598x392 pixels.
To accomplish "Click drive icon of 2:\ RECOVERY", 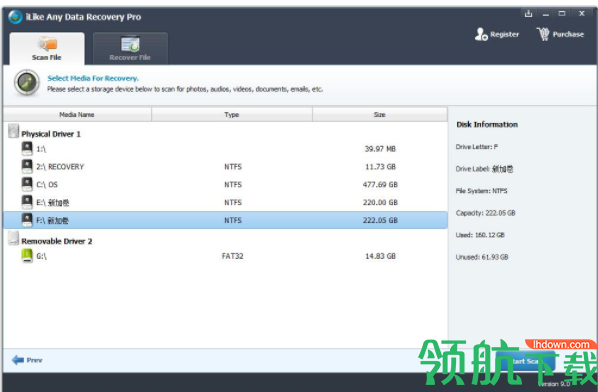I will click(27, 166).
